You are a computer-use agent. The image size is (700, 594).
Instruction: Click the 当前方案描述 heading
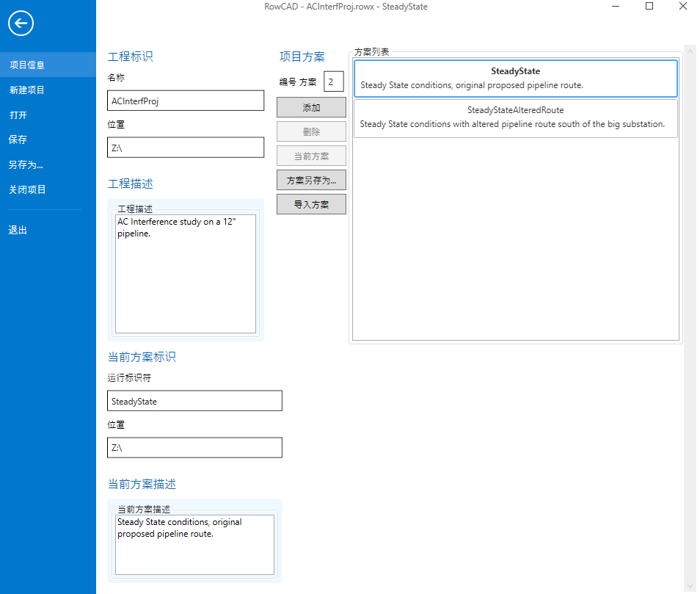pos(142,484)
